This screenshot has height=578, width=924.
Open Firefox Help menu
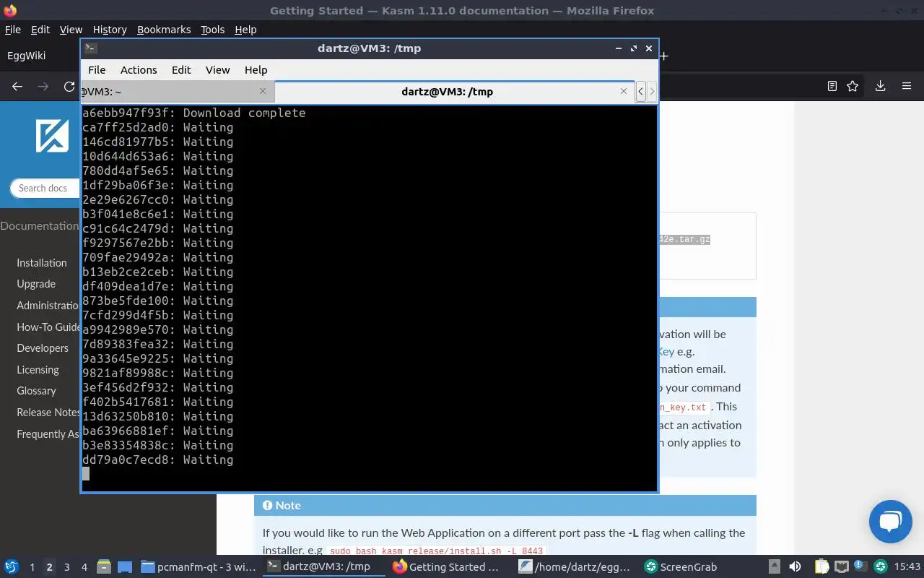coord(245,30)
